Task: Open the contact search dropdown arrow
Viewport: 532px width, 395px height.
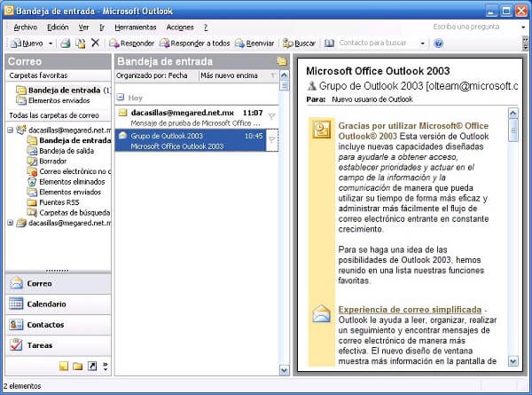Action: point(422,43)
